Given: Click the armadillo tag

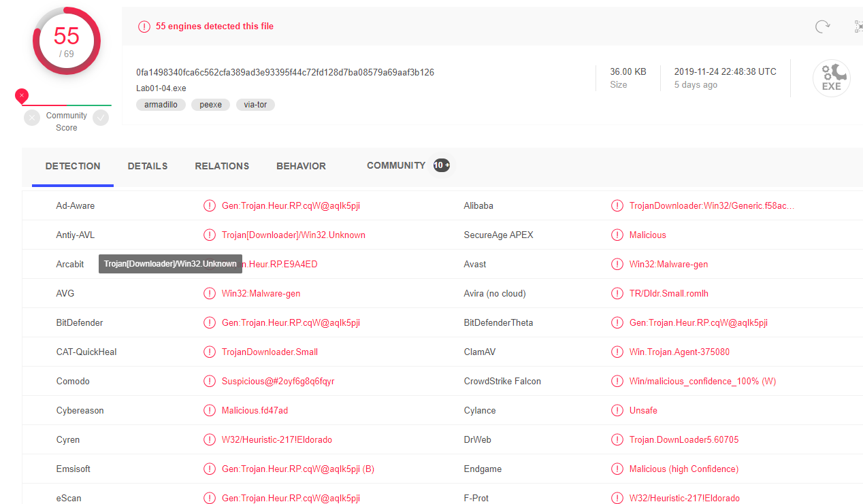Looking at the screenshot, I should pyautogui.click(x=161, y=105).
